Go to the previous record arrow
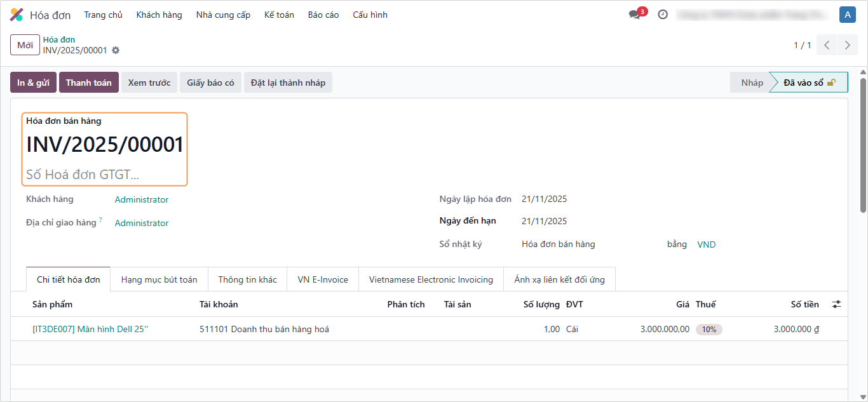The height and width of the screenshot is (402, 868). (827, 45)
